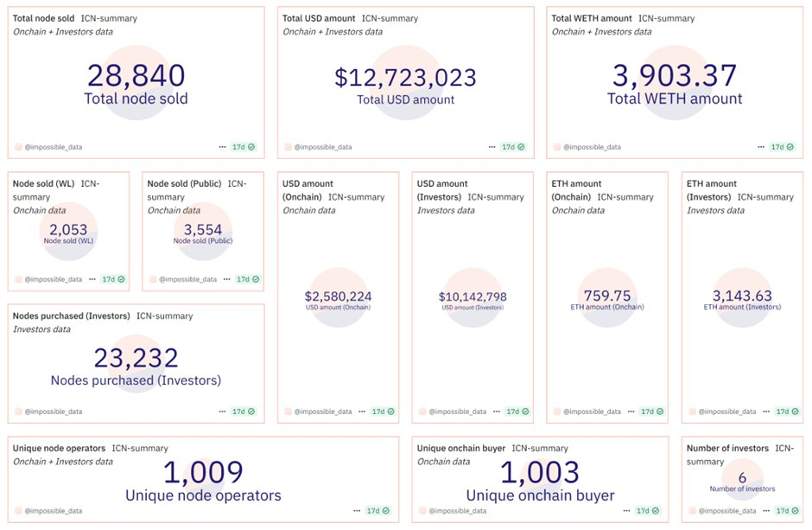Open three-dot menu on Total node sold card

click(222, 147)
